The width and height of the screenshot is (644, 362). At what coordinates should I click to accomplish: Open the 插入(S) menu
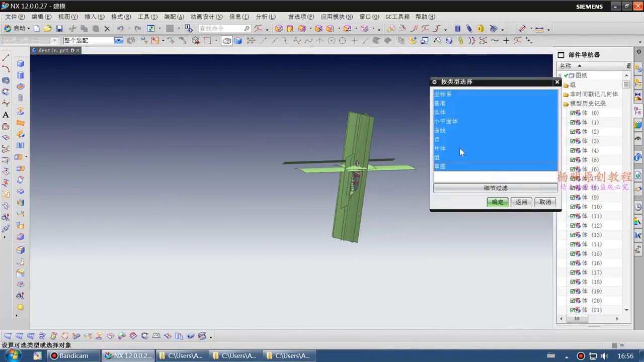(x=94, y=17)
